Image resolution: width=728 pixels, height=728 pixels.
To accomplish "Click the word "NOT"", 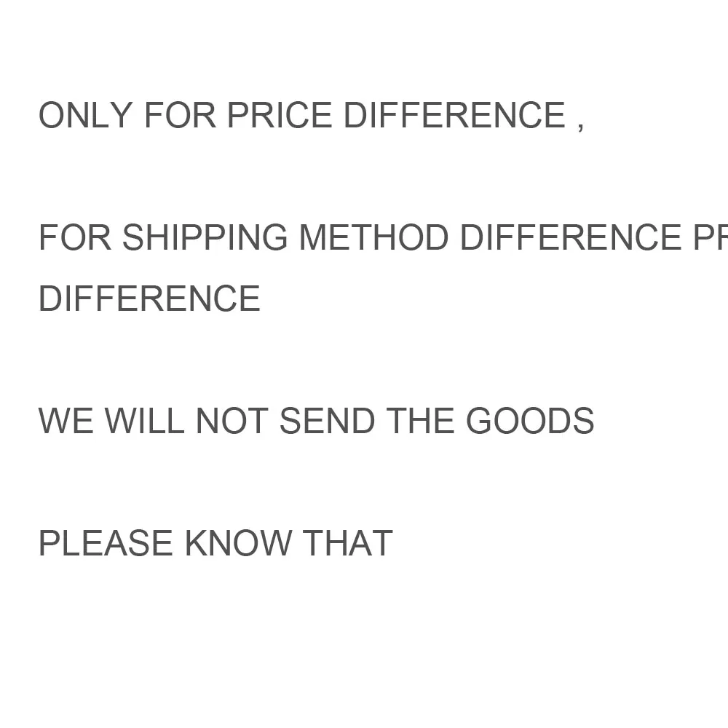I will coord(232,422).
